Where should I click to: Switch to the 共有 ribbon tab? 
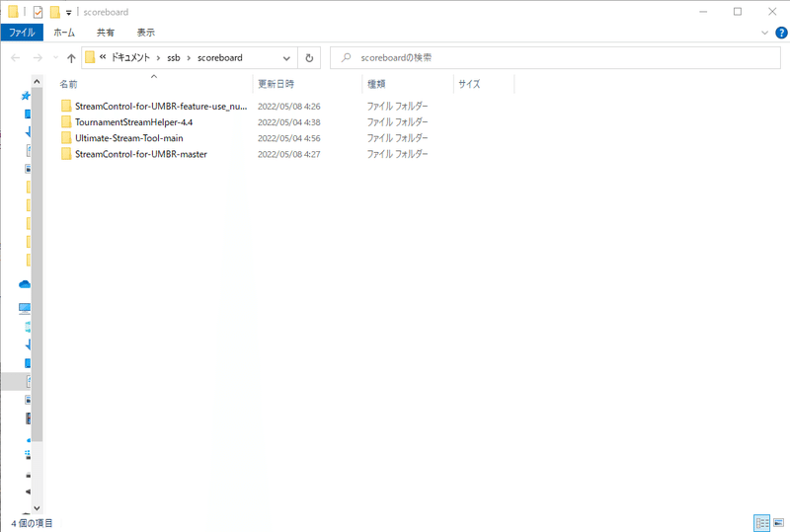[x=106, y=33]
